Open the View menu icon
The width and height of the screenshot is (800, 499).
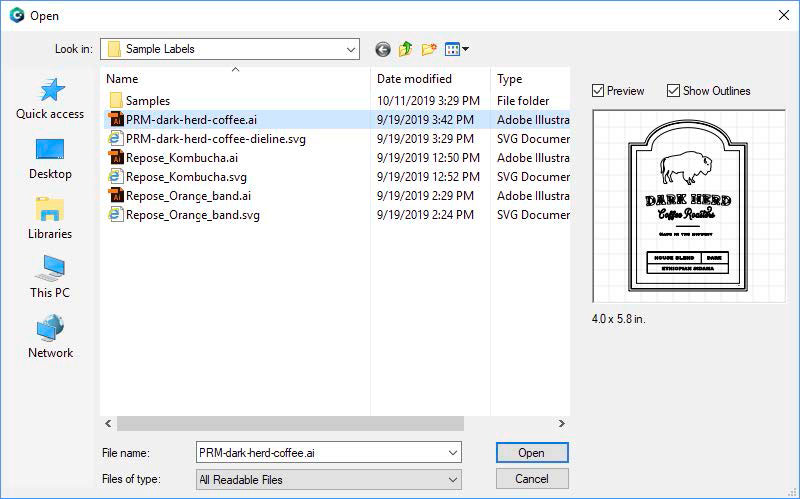pos(457,49)
